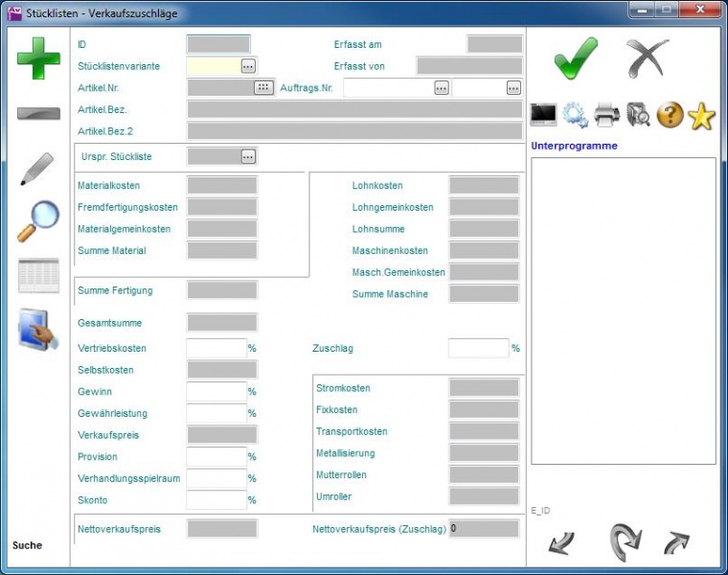Click the Zuschlag percentage input field

click(478, 349)
